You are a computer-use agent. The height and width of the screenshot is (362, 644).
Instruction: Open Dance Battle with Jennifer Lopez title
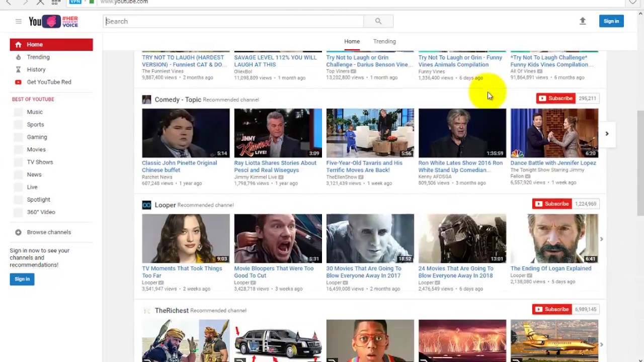[553, 163]
